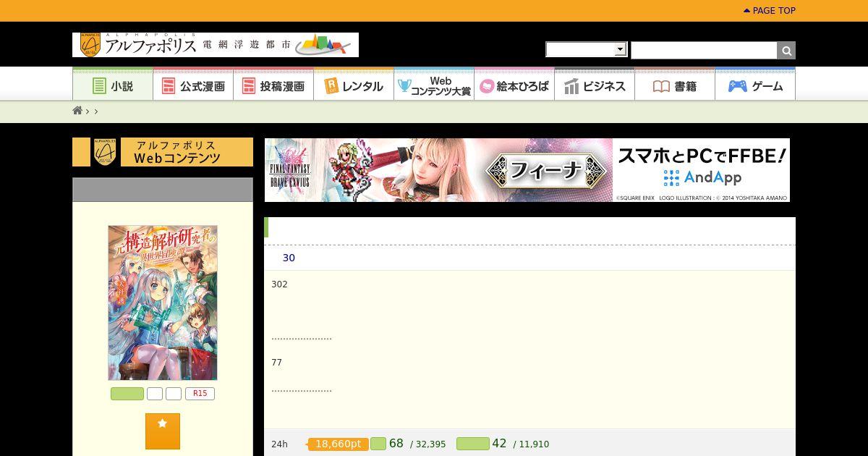The width and height of the screenshot is (868, 456).
Task: Click the orange star favorite button
Action: [163, 431]
